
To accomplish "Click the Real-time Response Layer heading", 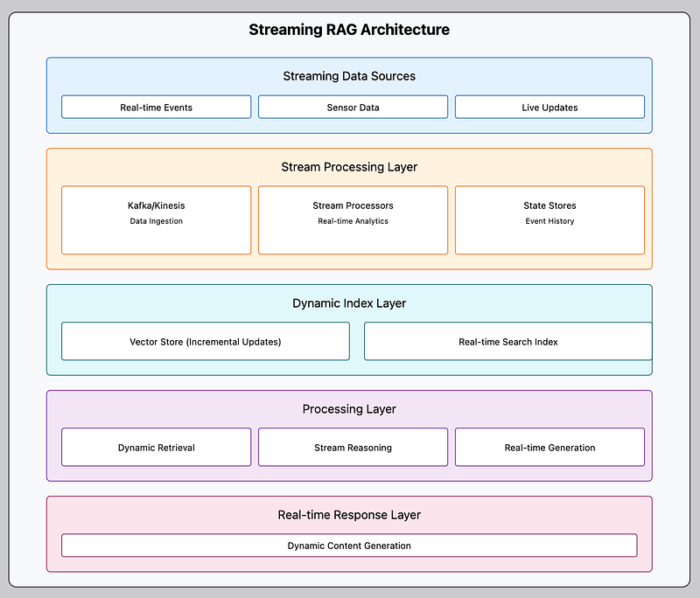I will pos(349,515).
